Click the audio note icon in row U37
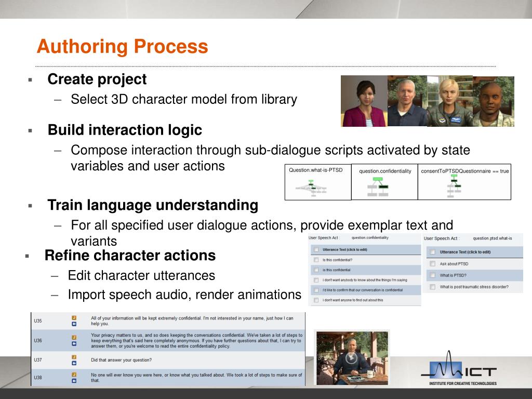The image size is (532, 399). pyautogui.click(x=74, y=357)
